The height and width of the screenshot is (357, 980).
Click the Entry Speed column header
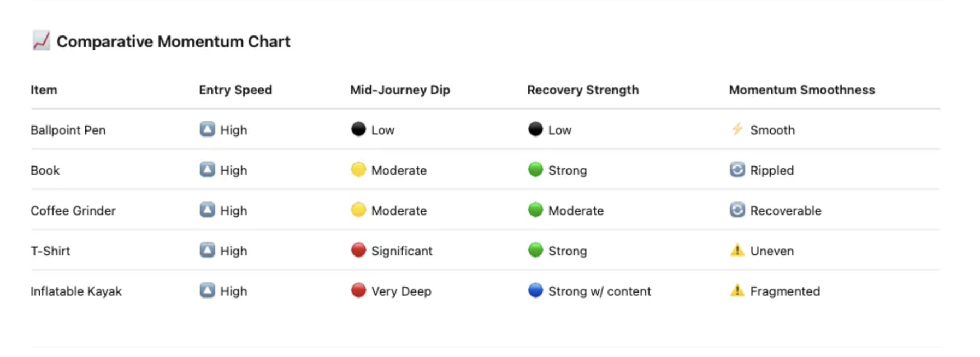click(235, 90)
